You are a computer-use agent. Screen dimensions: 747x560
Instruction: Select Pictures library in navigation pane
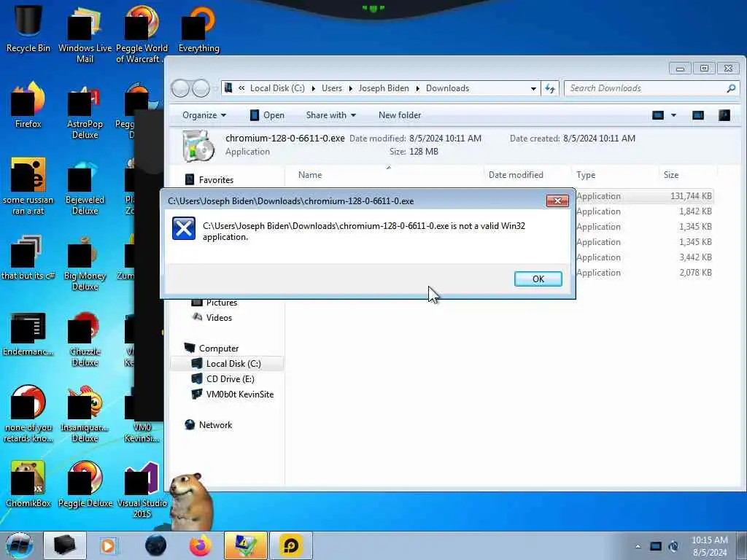click(221, 303)
